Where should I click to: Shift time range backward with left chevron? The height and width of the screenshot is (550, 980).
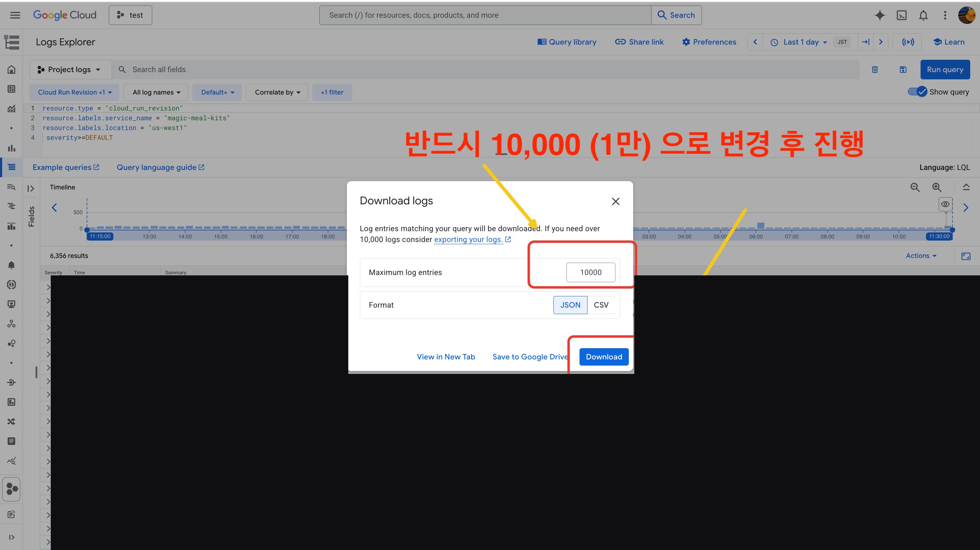tap(755, 42)
